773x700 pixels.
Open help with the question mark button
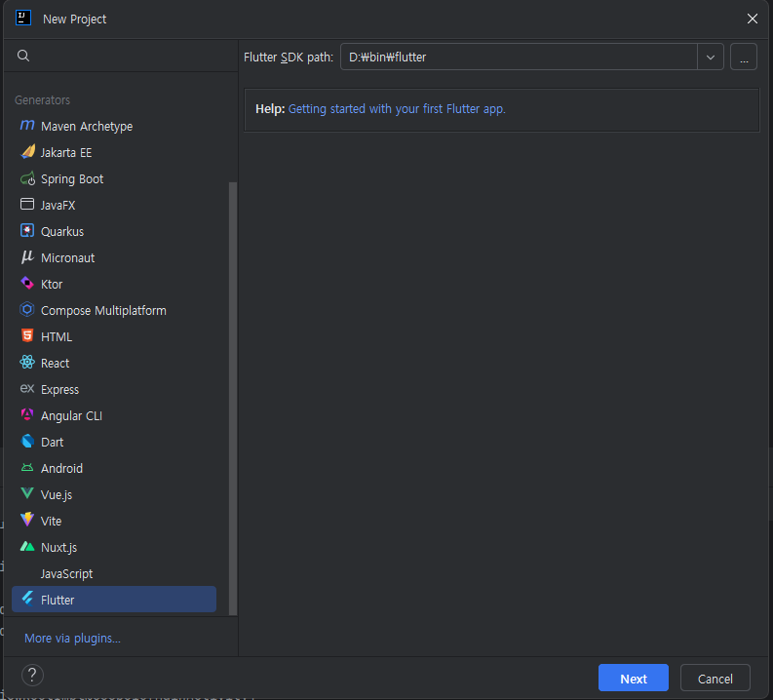(x=32, y=675)
